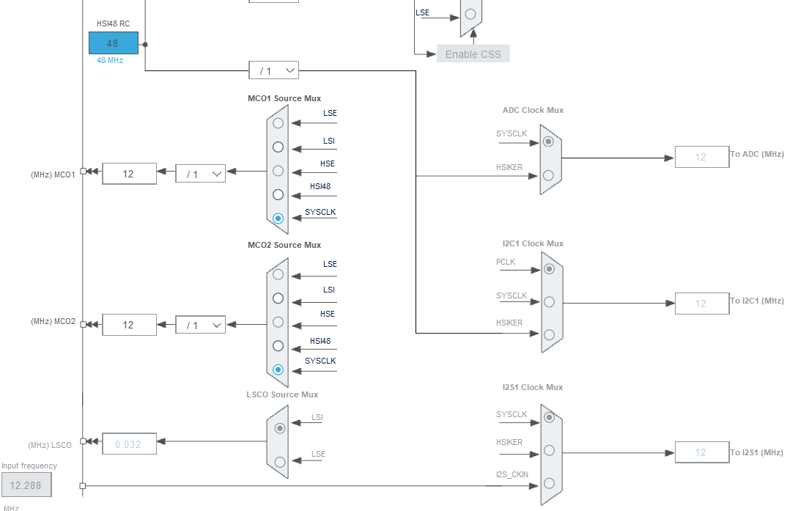This screenshot has height=511, width=812.
Task: Click the MCO1 output pin square
Action: pos(83,171)
